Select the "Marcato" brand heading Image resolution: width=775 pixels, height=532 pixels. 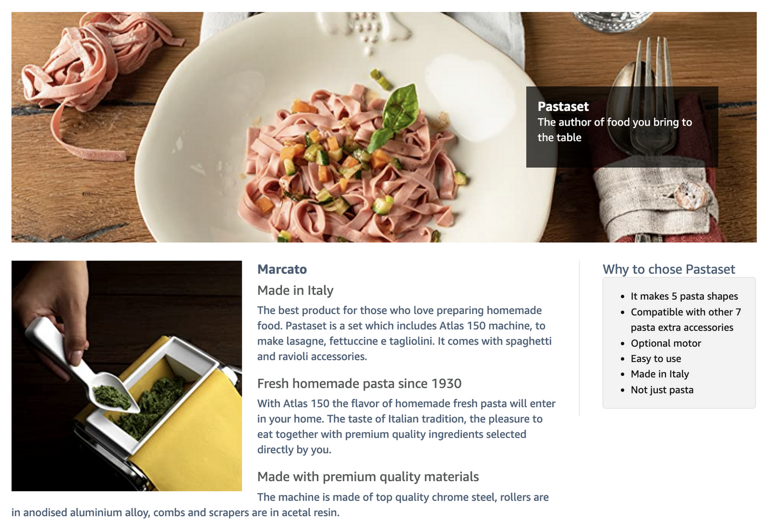(282, 269)
